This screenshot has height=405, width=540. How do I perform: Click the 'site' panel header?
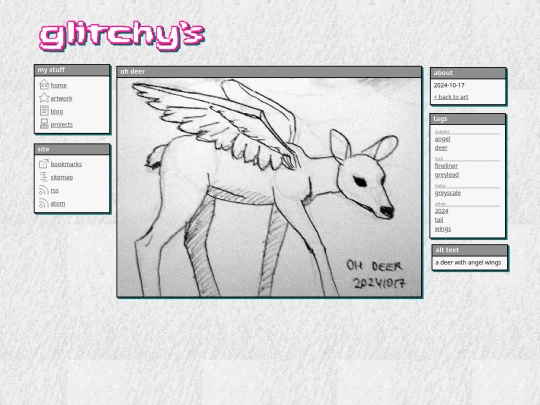[x=72, y=149]
